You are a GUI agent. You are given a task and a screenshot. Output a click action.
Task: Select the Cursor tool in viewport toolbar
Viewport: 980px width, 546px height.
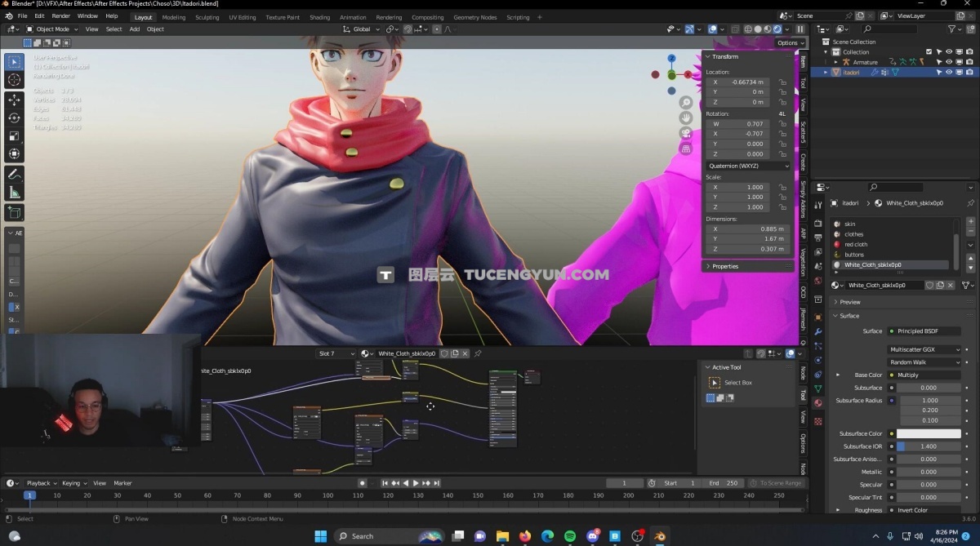(x=15, y=79)
